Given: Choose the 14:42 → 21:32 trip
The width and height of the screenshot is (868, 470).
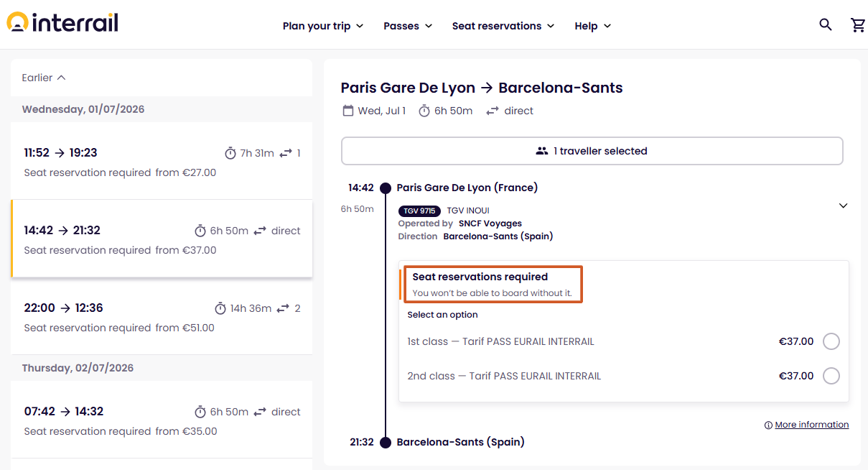Looking at the screenshot, I should (x=162, y=239).
